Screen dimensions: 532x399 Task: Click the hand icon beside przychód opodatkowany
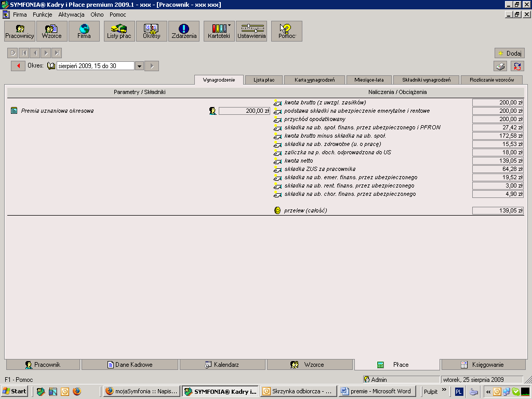click(x=277, y=119)
